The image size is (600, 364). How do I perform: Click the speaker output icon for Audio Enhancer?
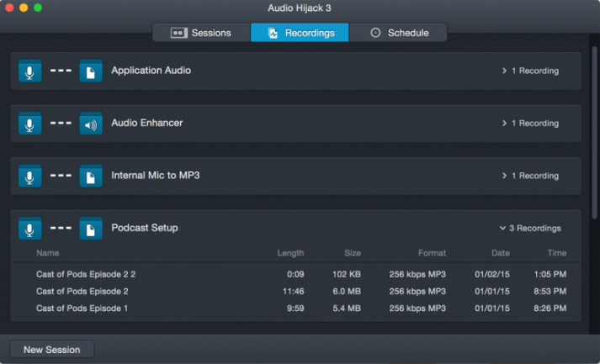(90, 124)
